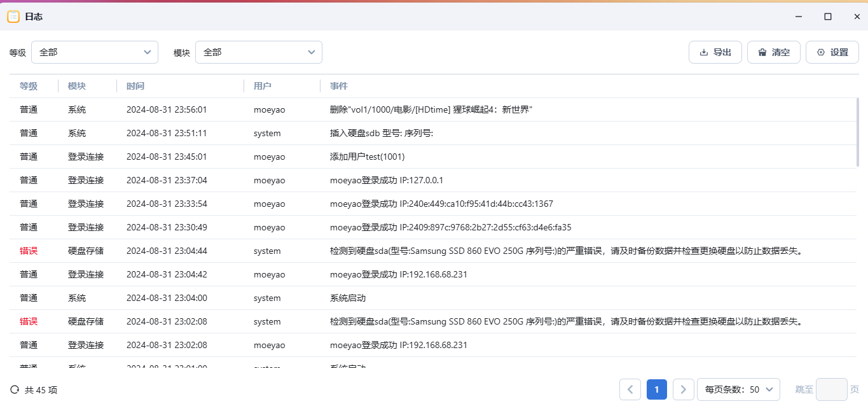Maximize the 日志 window
This screenshot has height=406, width=868.
[x=828, y=17]
